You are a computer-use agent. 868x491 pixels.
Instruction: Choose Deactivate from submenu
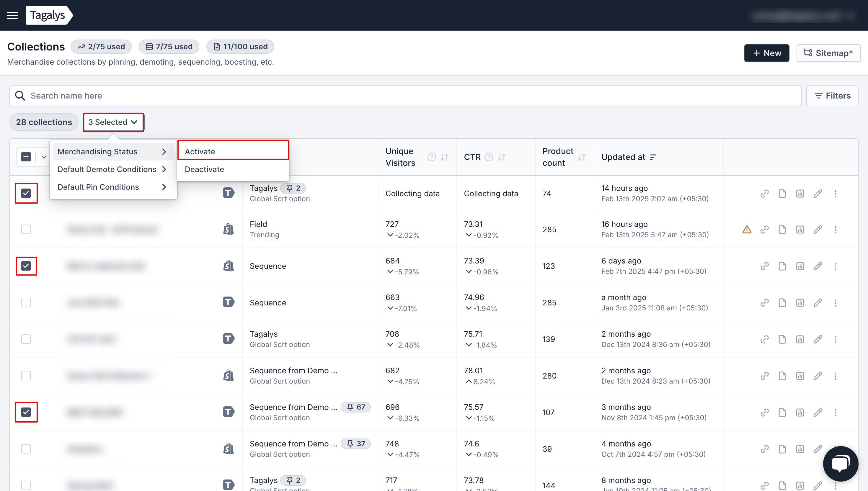point(233,169)
